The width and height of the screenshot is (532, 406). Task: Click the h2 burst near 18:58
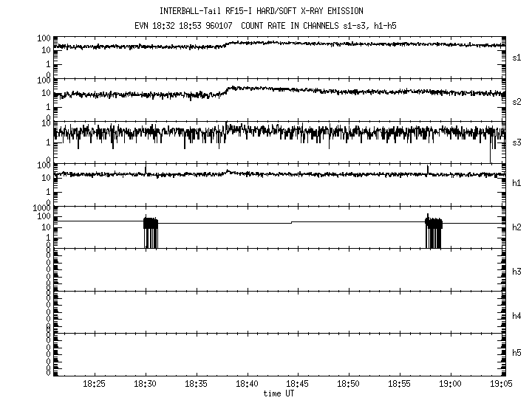pos(434,232)
